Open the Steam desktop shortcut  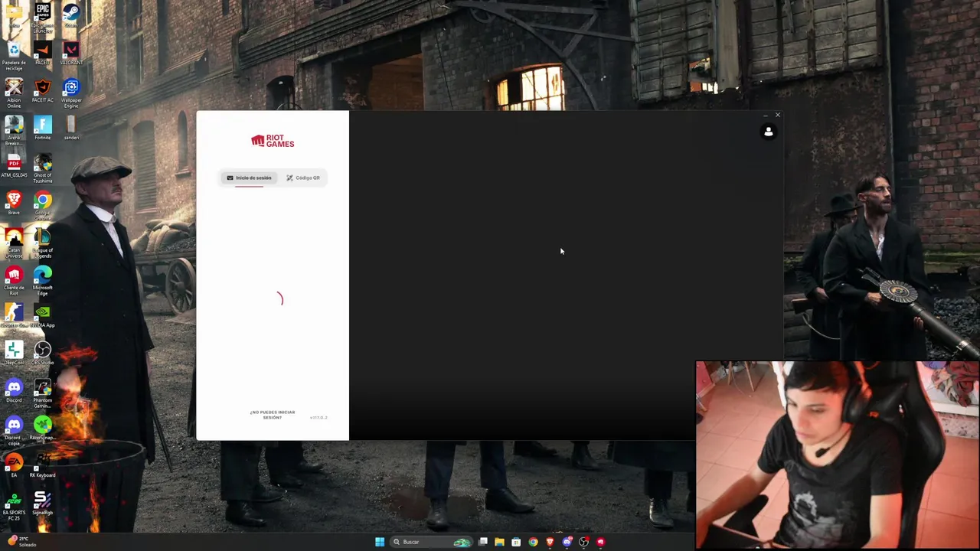[71, 15]
